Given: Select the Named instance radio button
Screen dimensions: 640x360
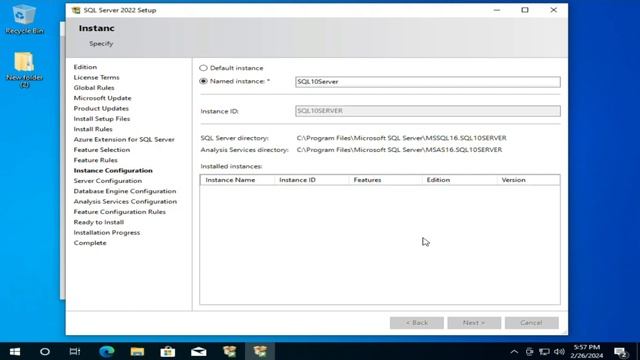Looking at the screenshot, I should pyautogui.click(x=203, y=81).
